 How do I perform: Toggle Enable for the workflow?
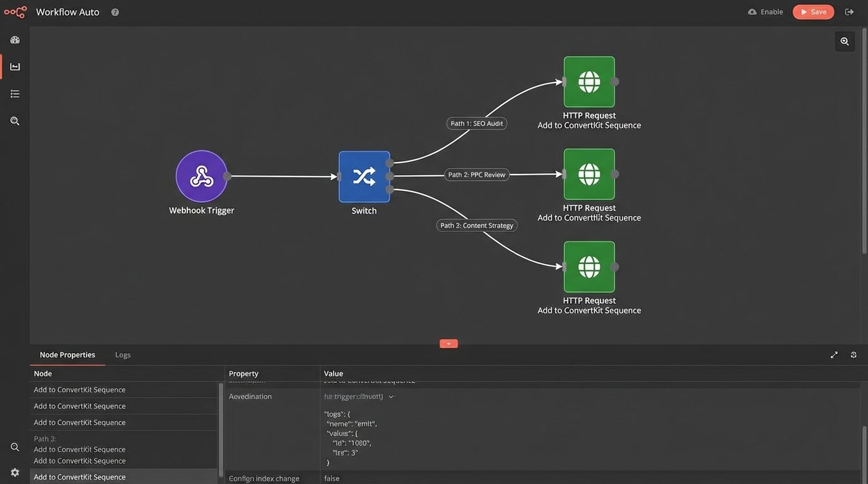765,12
